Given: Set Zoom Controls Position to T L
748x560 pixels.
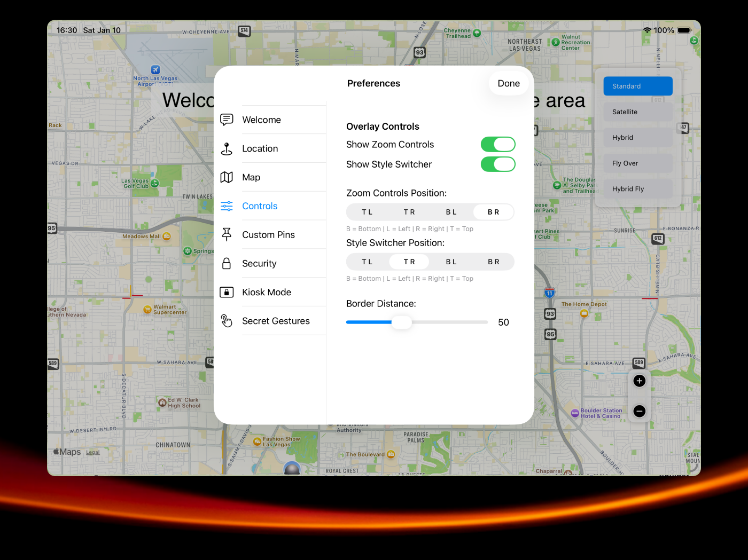Looking at the screenshot, I should (x=367, y=212).
